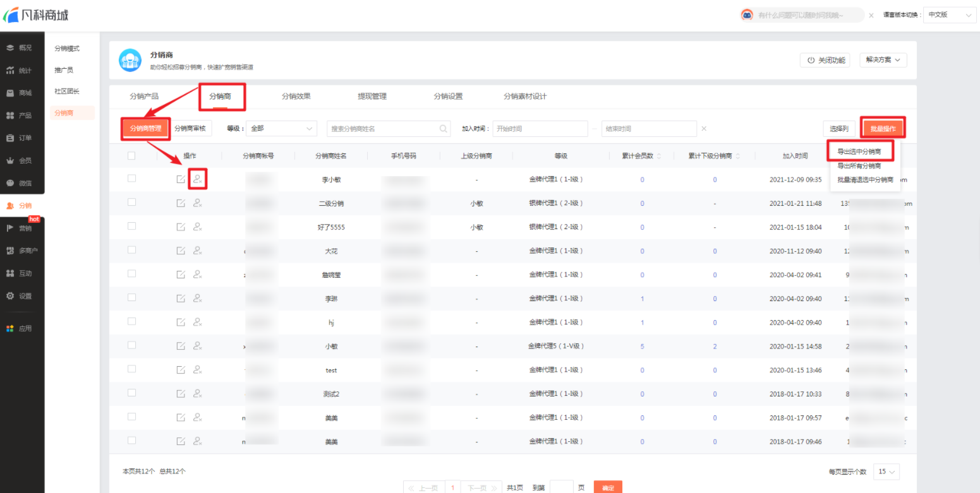
Task: Select 导出所有分销商 menu option
Action: 859,166
